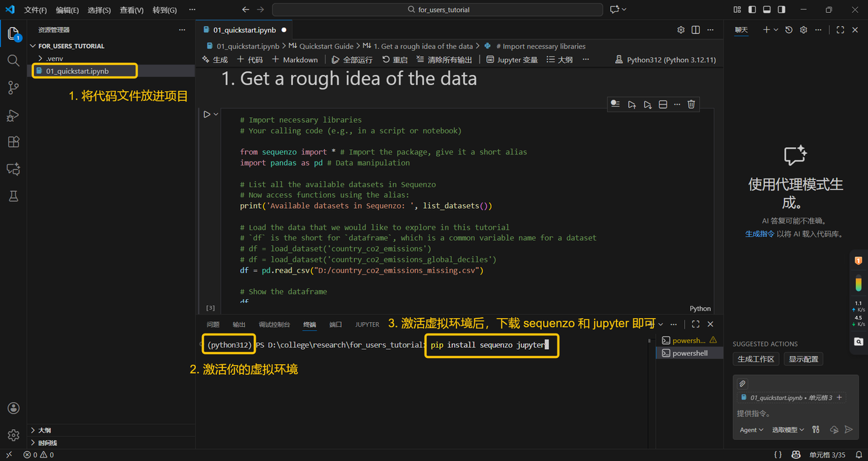
Task: Open Run and Debug view
Action: coord(13,115)
